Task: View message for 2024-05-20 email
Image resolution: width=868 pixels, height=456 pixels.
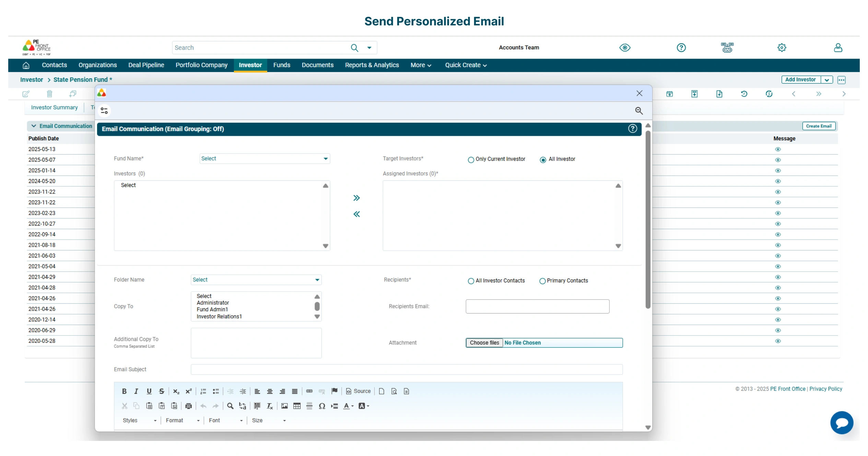Action: 778,181
